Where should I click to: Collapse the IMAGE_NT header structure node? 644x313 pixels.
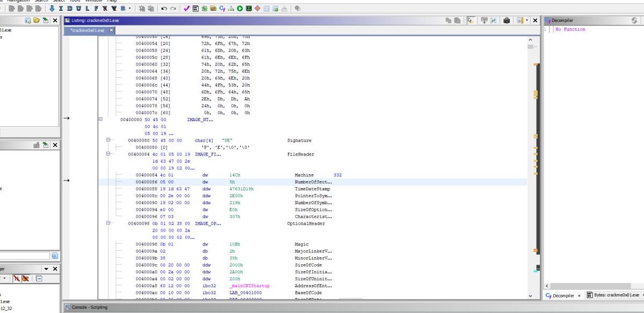coord(100,120)
